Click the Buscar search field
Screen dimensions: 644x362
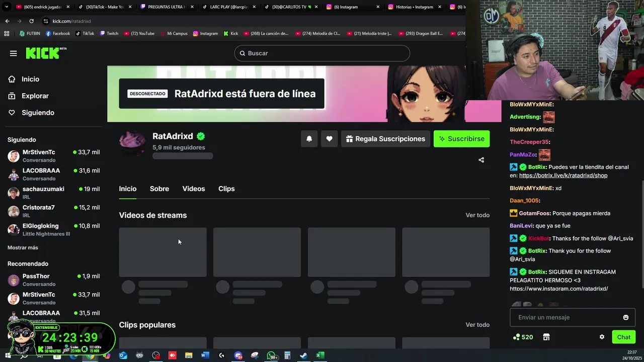(322, 53)
